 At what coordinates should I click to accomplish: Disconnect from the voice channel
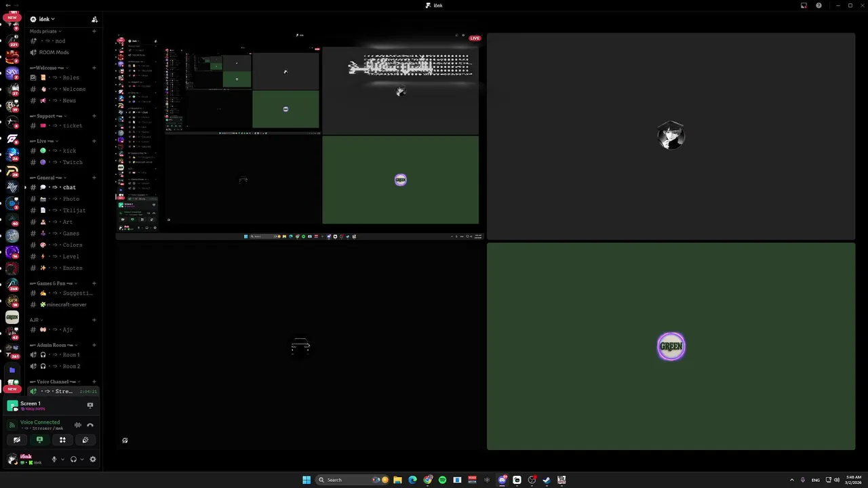point(90,425)
